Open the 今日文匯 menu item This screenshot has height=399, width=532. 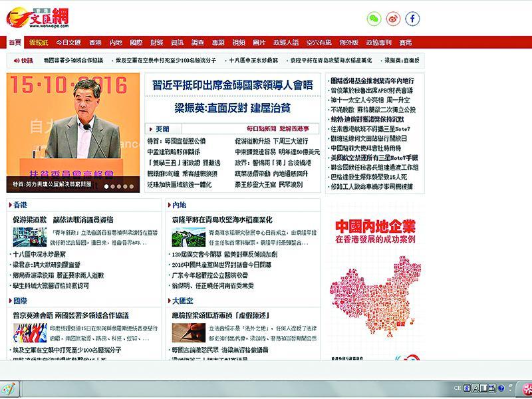pyautogui.click(x=68, y=43)
